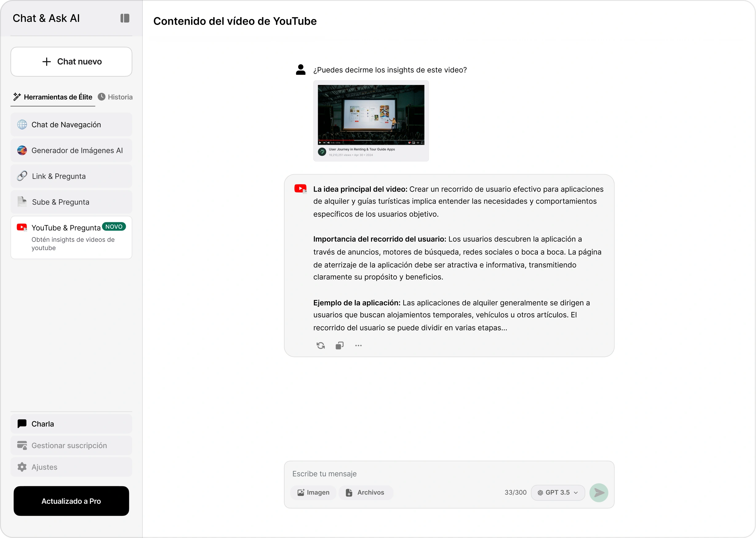
Task: Attach files with Archivos button
Action: [x=366, y=493]
